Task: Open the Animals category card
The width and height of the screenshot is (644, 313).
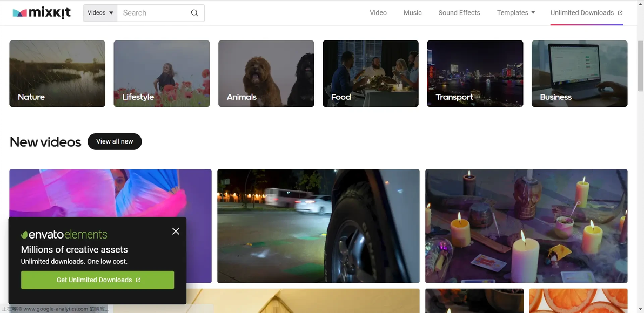Action: [x=266, y=73]
